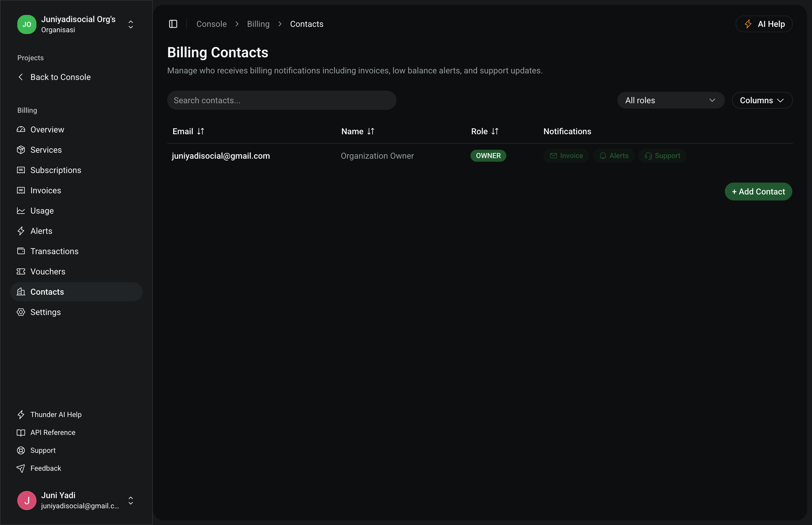Click the Transactions wallet icon
812x525 pixels.
pos(21,251)
